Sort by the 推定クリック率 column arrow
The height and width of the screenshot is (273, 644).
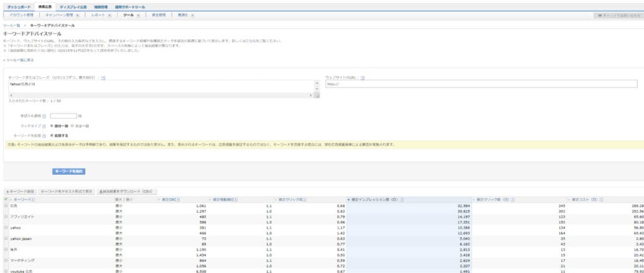276,199
